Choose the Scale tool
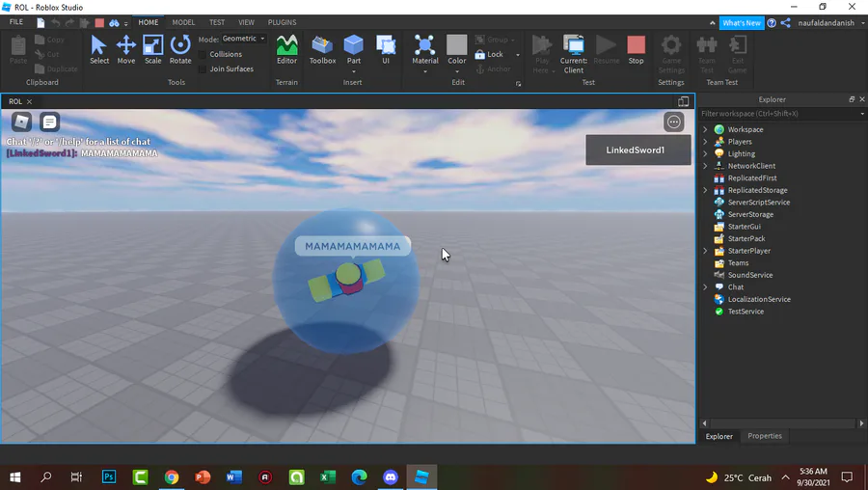Image resolution: width=868 pixels, height=490 pixels. (152, 50)
